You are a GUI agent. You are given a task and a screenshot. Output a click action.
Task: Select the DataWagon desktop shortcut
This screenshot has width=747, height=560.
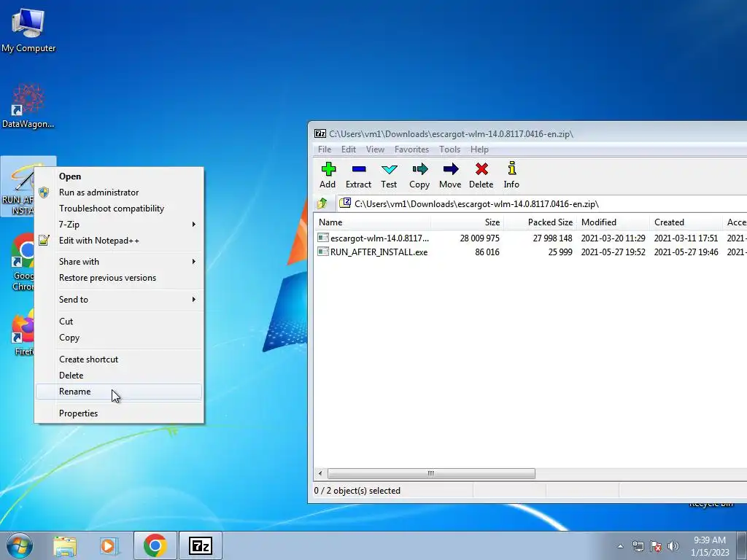[28, 106]
